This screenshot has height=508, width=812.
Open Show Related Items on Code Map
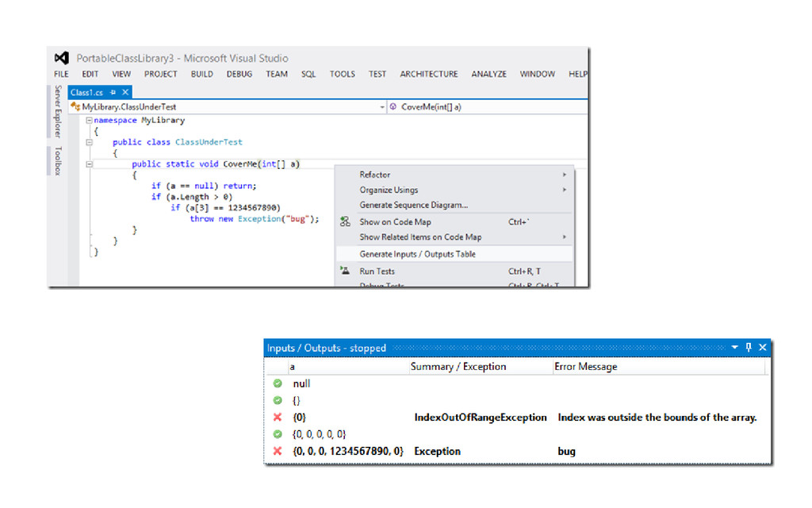point(454,237)
